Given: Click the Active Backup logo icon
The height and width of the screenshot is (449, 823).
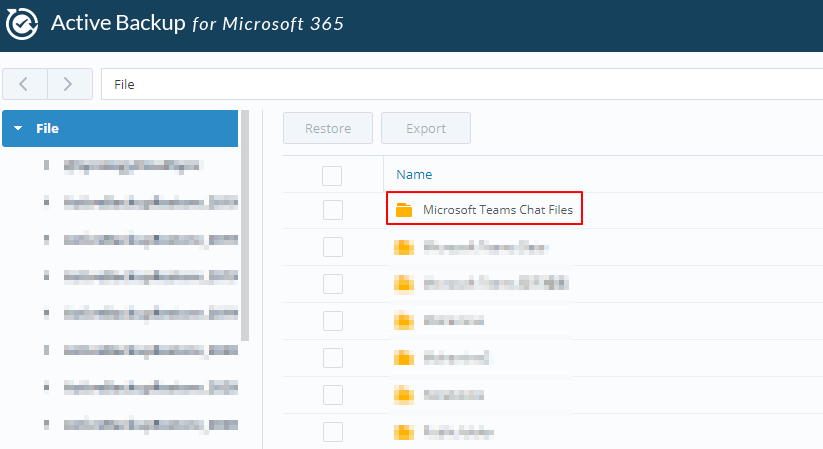Looking at the screenshot, I should [x=21, y=24].
